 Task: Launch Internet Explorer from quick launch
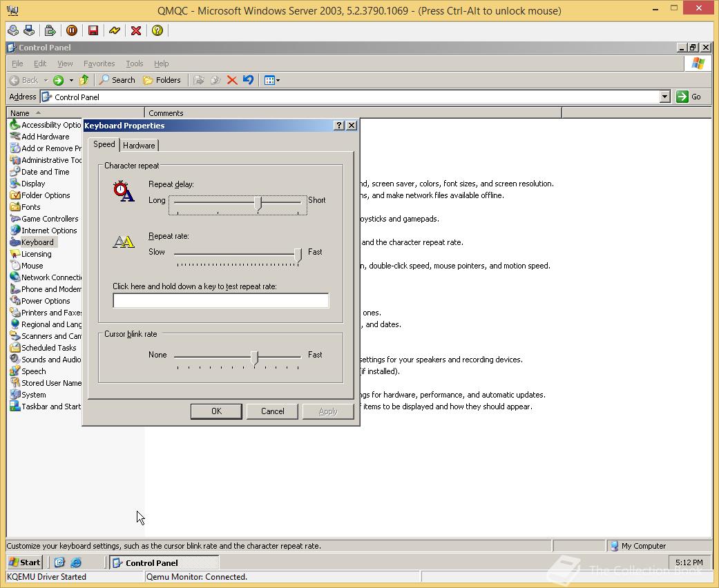coord(76,562)
